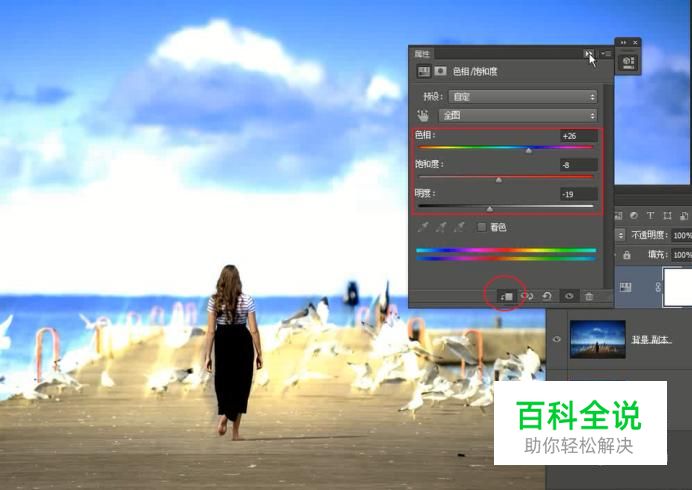The width and height of the screenshot is (692, 490).
Task: Click the layer mask icon in Properties header
Action: (440, 71)
